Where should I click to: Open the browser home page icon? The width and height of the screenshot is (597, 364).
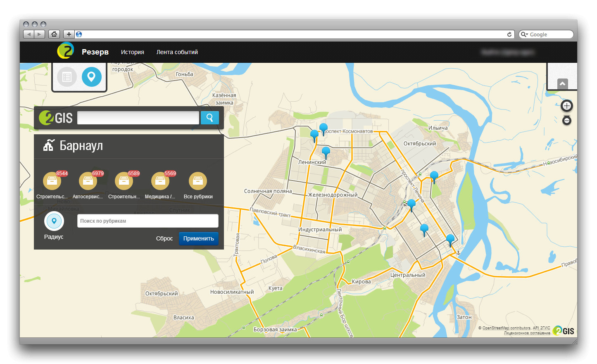coord(54,34)
